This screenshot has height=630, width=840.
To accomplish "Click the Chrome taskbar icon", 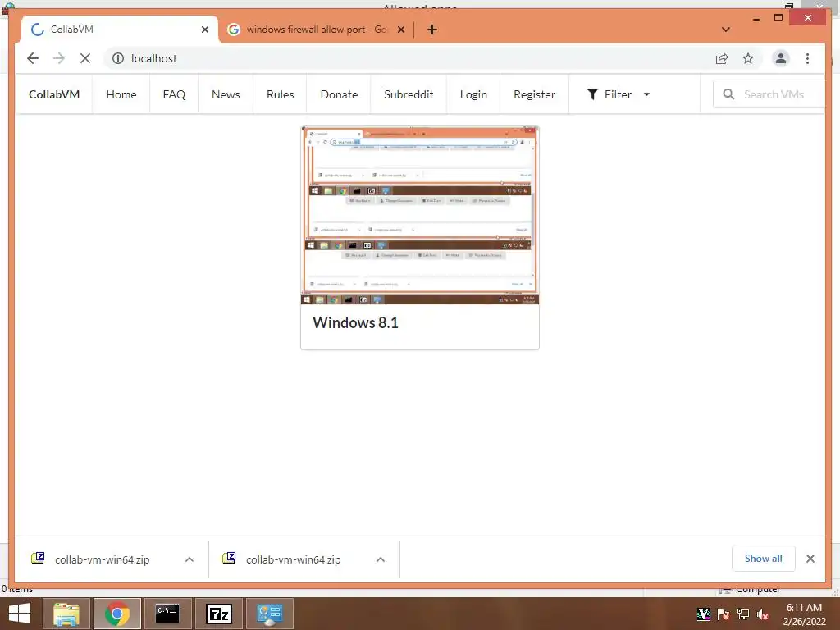I will click(x=117, y=614).
